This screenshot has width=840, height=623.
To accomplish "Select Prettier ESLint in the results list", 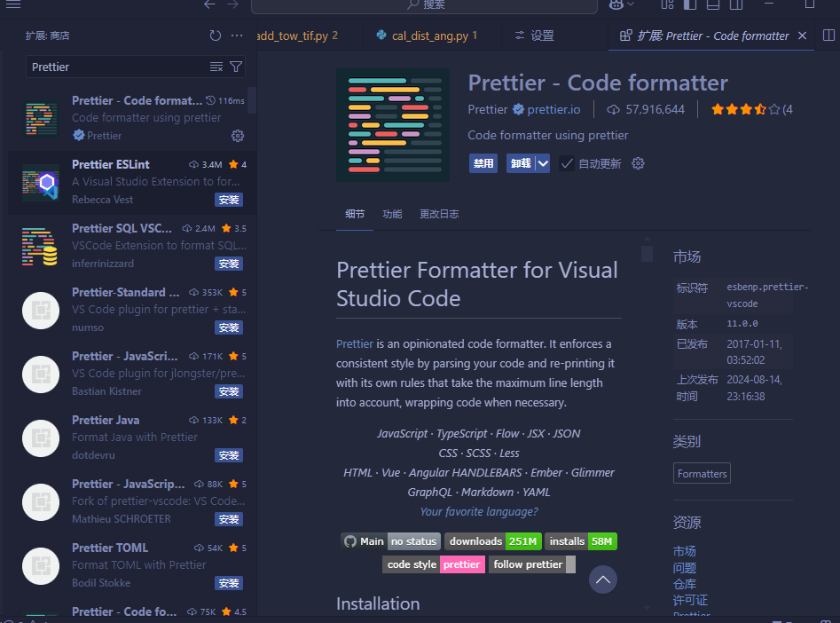I will [132, 182].
